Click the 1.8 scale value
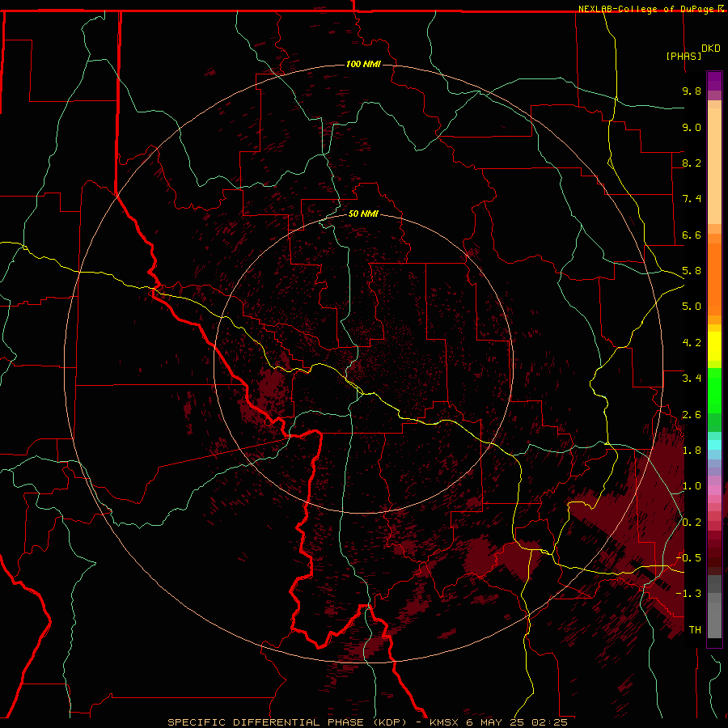Viewport: 728px width, 728px height. (692, 451)
